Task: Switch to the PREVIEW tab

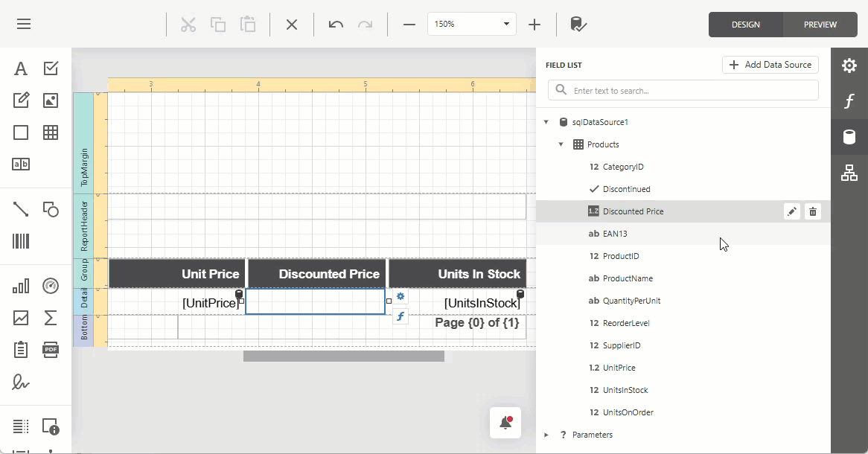Action: [x=820, y=25]
